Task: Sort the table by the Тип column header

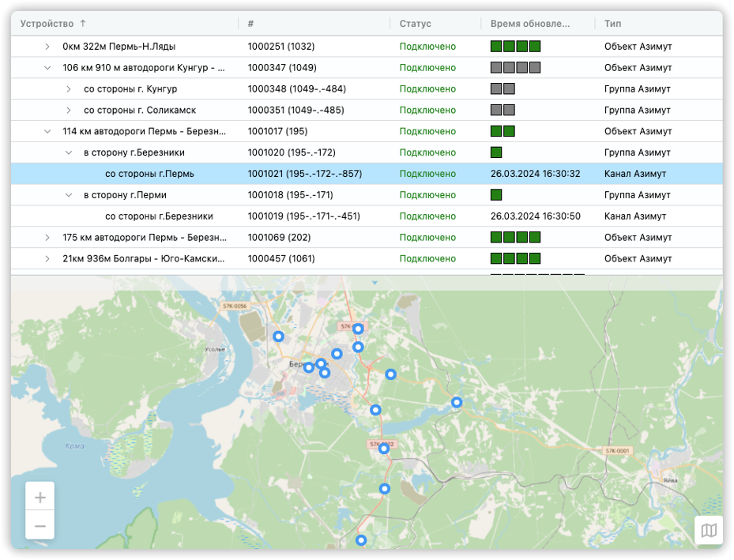Action: (x=612, y=24)
